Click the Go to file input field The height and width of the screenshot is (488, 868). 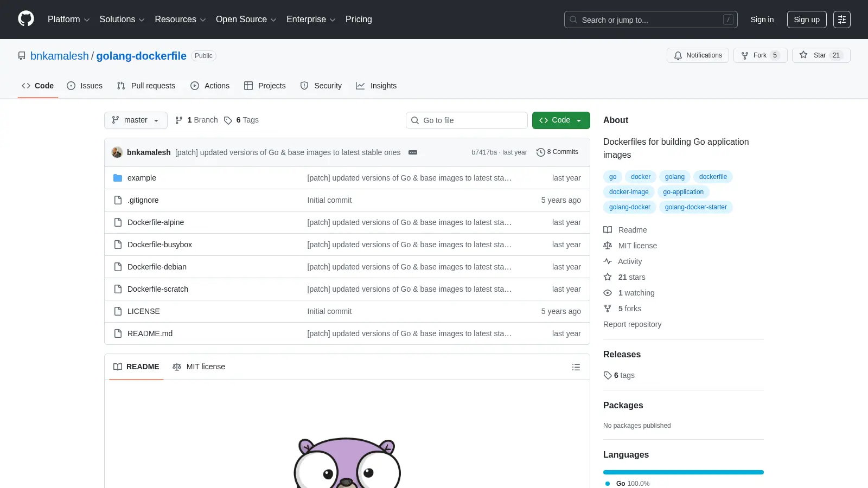coord(467,120)
